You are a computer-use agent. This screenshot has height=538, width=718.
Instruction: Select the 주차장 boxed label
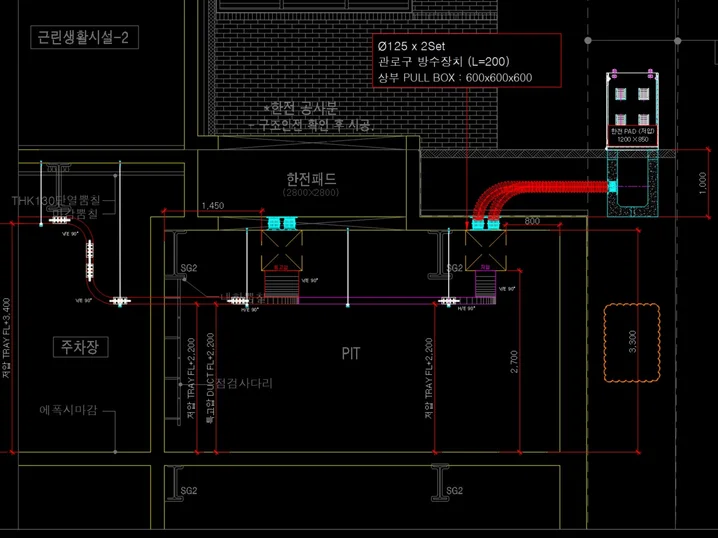pos(80,347)
